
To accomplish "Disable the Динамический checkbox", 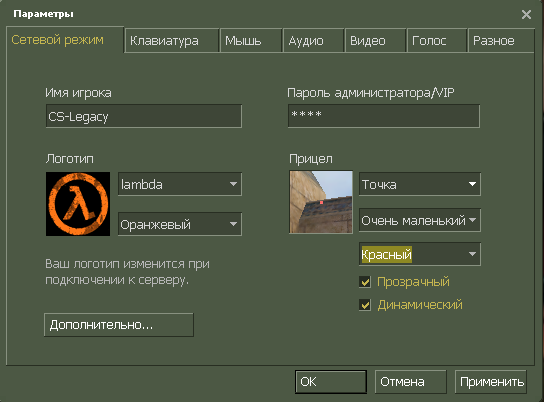I will [x=365, y=305].
